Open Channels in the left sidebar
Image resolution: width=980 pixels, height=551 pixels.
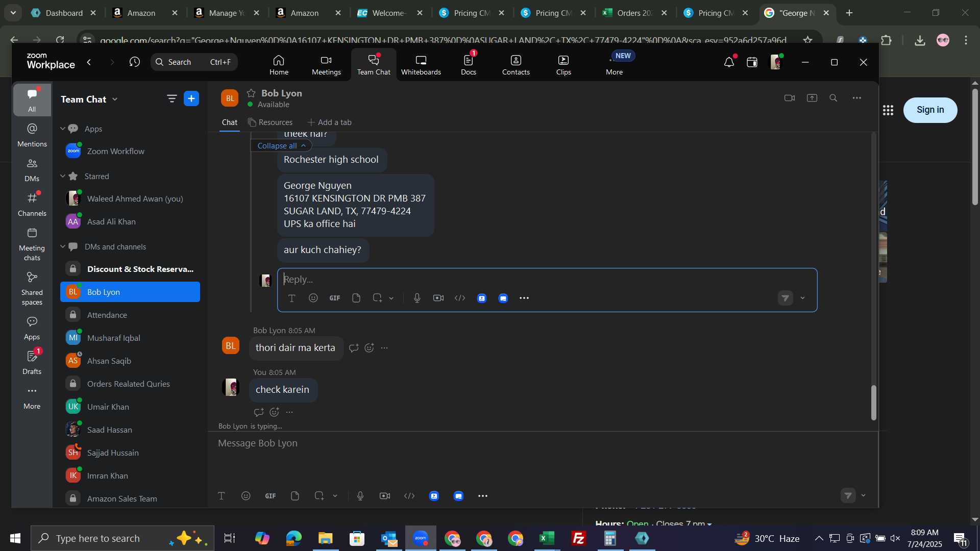32,205
